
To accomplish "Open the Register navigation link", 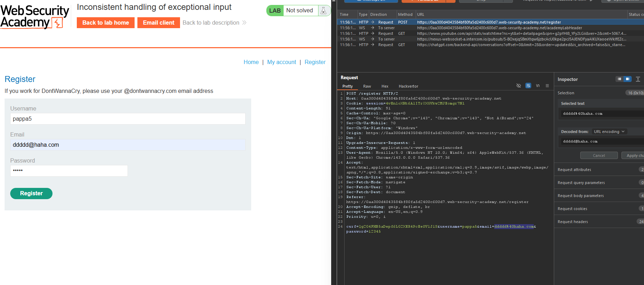I will click(x=315, y=62).
